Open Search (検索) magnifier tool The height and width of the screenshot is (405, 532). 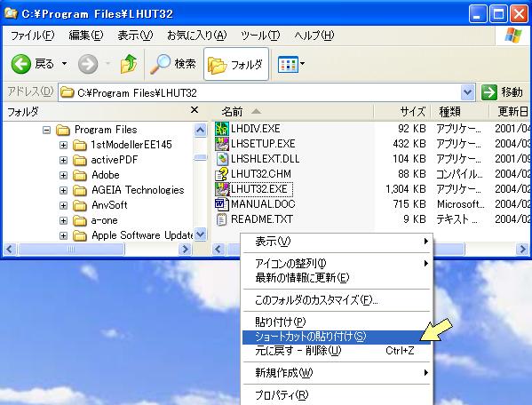173,63
